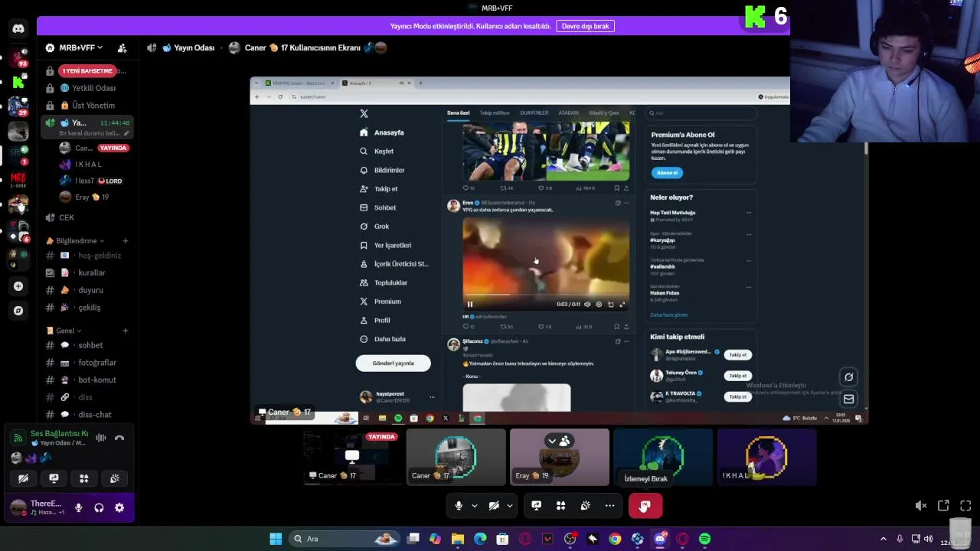980x551 pixels.
Task: Open the duyuru text channel
Action: [88, 290]
